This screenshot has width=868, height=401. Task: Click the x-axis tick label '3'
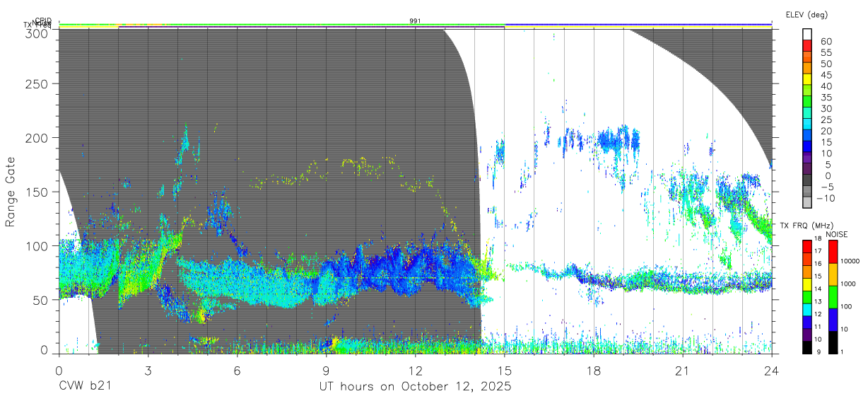coord(148,370)
